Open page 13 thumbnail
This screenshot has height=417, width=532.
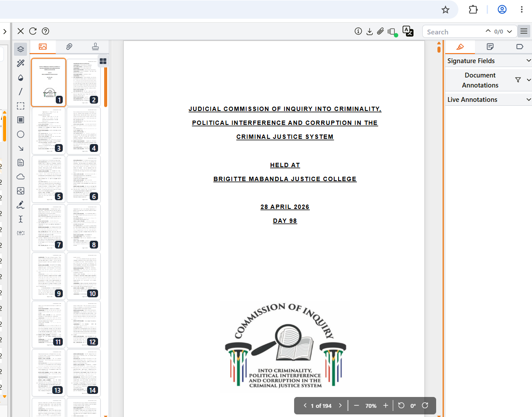(x=48, y=372)
